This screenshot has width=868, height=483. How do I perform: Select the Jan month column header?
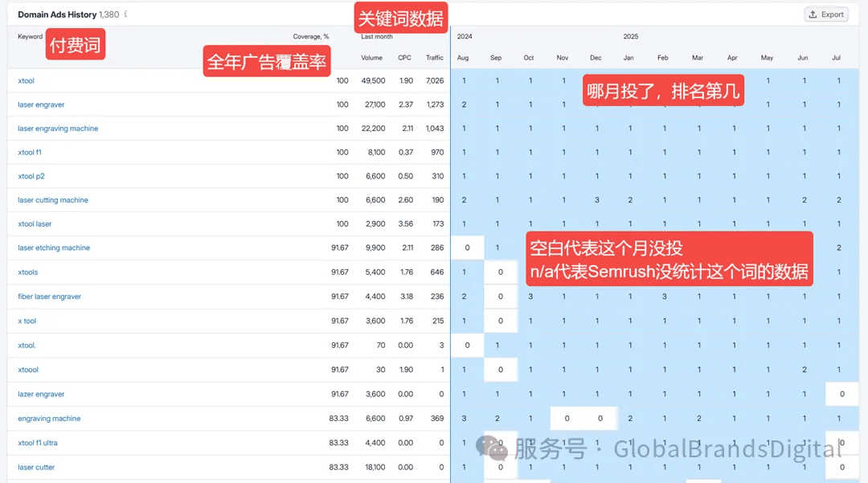628,58
